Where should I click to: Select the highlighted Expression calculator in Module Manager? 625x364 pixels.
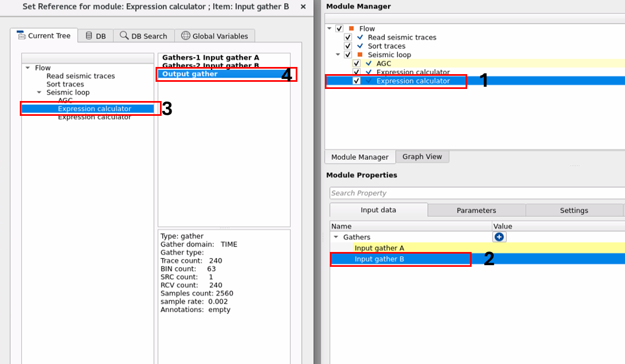pos(413,81)
